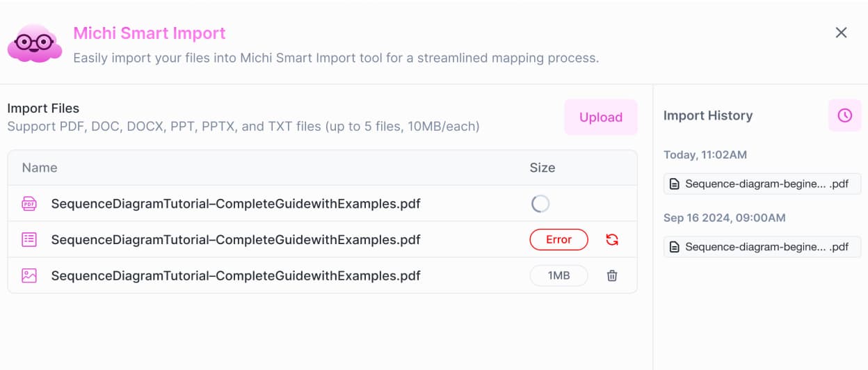This screenshot has height=370, width=868.
Task: Click the Name column header
Action: coord(40,168)
